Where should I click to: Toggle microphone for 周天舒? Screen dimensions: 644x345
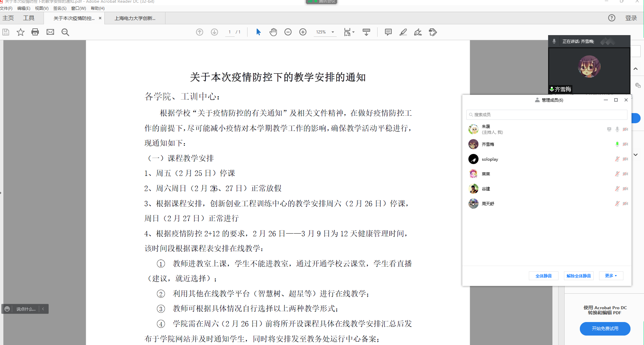(617, 204)
